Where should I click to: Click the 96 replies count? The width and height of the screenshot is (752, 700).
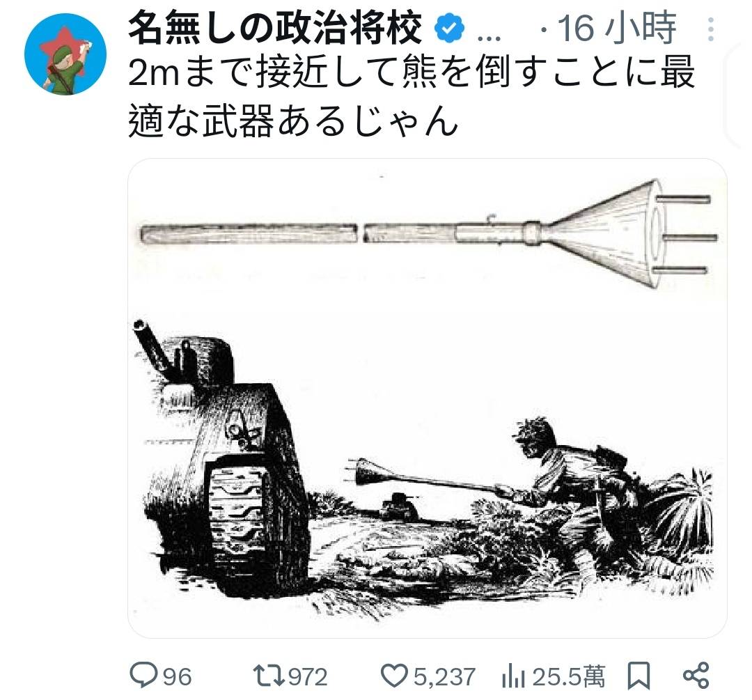coord(178,677)
